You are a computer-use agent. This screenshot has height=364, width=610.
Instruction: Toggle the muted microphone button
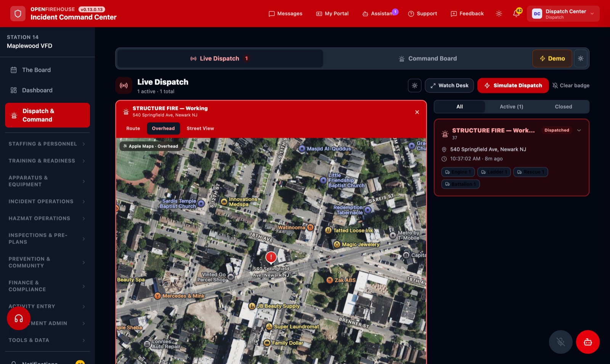click(x=560, y=342)
